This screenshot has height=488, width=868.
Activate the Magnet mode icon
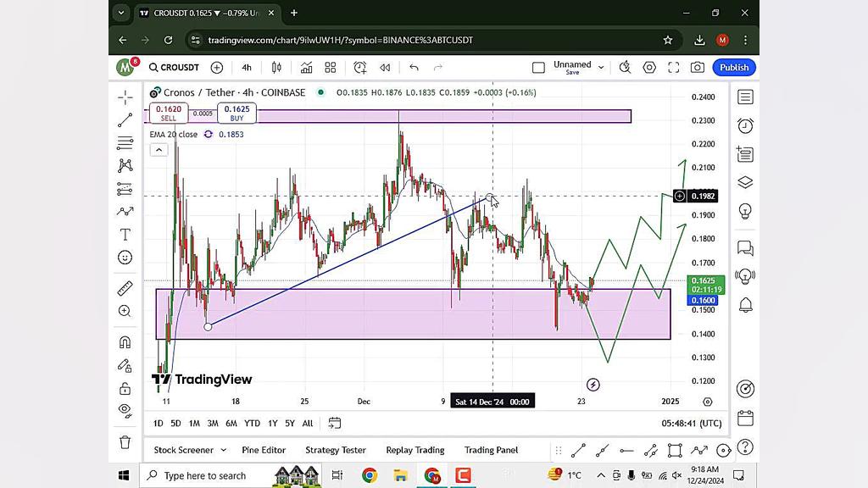(125, 342)
